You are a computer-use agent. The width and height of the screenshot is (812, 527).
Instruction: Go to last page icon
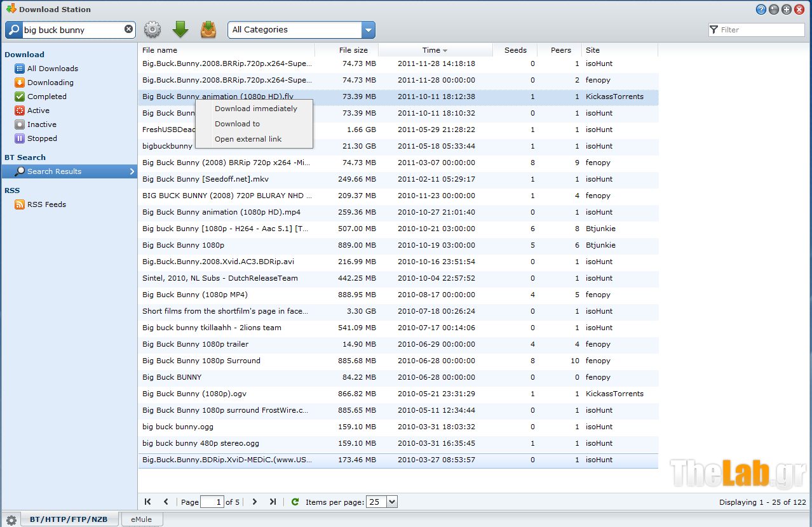tap(273, 502)
